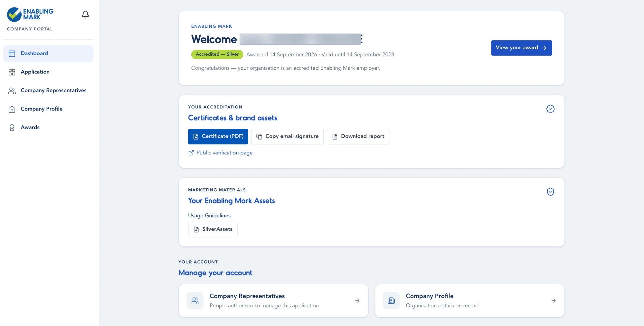
Task: Open the Company Representatives account card
Action: [273, 301]
